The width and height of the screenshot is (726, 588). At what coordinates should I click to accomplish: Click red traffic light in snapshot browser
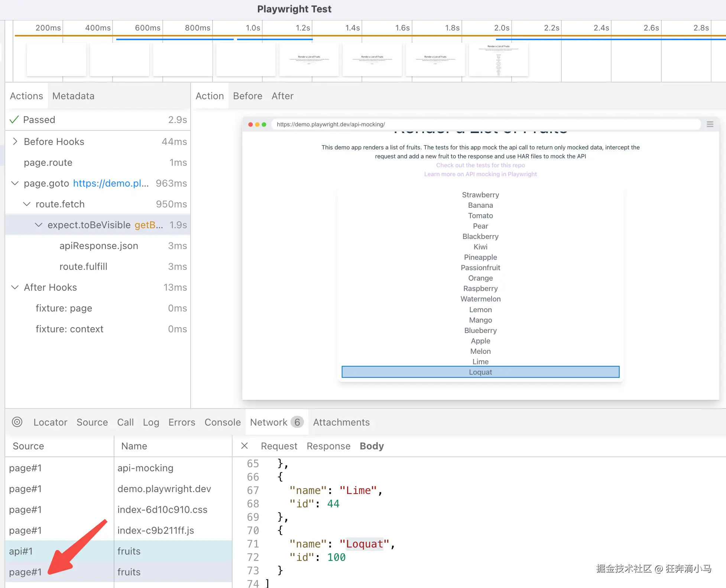point(250,125)
